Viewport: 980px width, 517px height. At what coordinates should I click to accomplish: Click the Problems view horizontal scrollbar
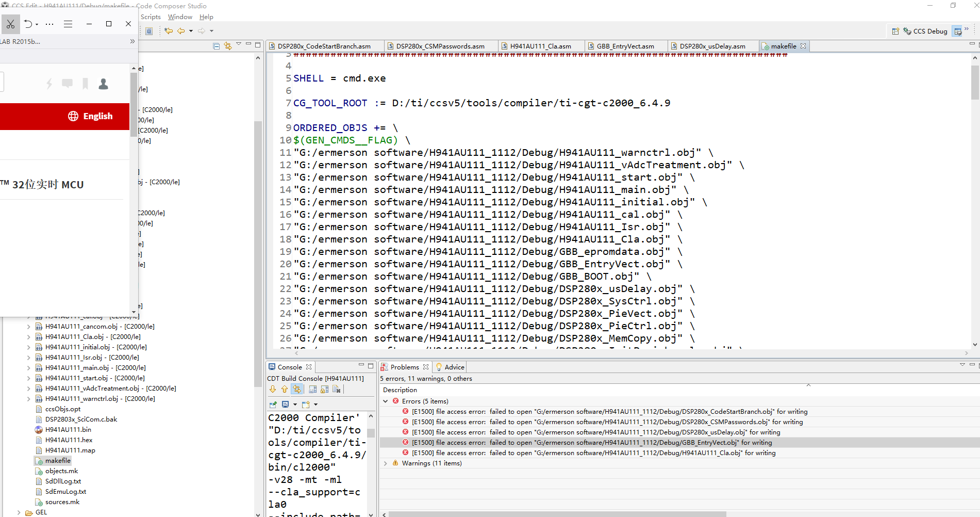click(557, 514)
